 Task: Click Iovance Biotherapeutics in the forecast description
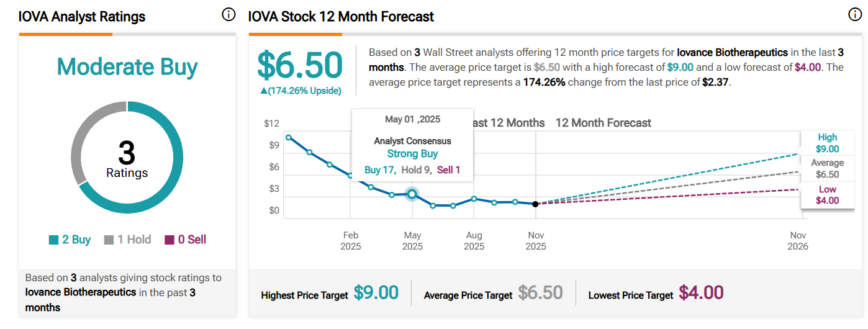732,52
